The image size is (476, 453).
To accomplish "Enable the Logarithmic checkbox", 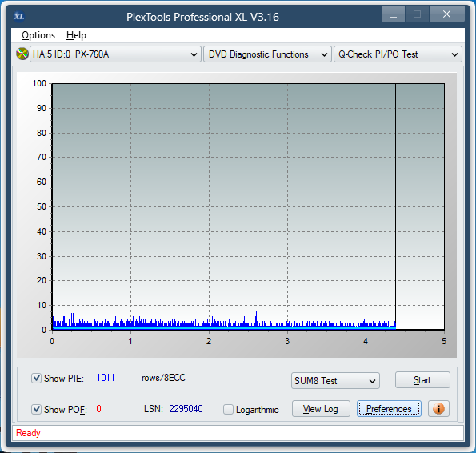I will tap(228, 409).
